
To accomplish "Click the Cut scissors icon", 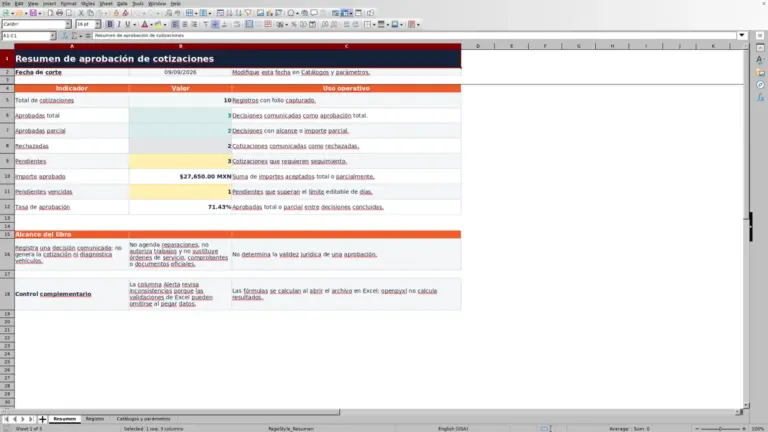I will click(x=81, y=13).
